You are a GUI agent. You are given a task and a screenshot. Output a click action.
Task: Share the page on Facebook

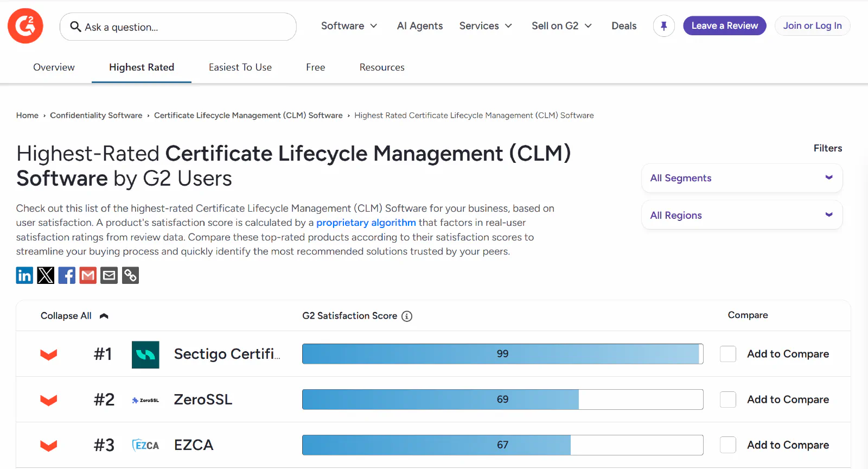pyautogui.click(x=67, y=275)
